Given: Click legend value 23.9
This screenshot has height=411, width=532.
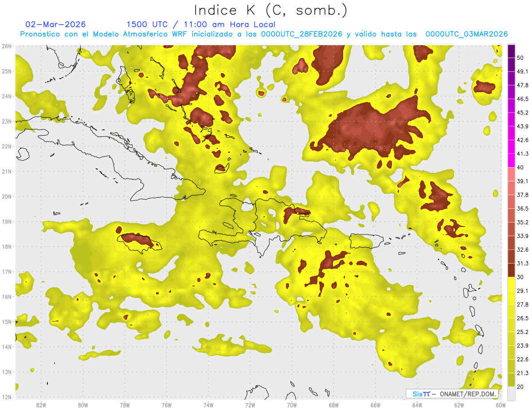Looking at the screenshot, I should 523,345.
